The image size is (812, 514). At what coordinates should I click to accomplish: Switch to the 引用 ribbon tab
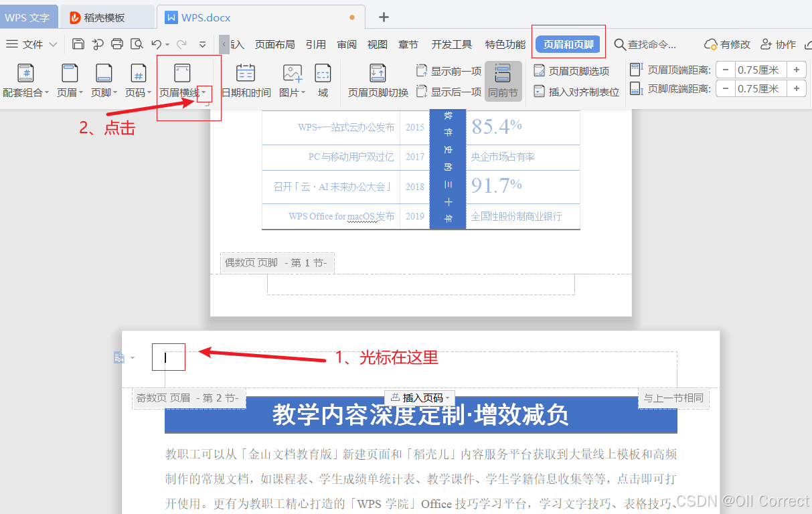(x=316, y=44)
